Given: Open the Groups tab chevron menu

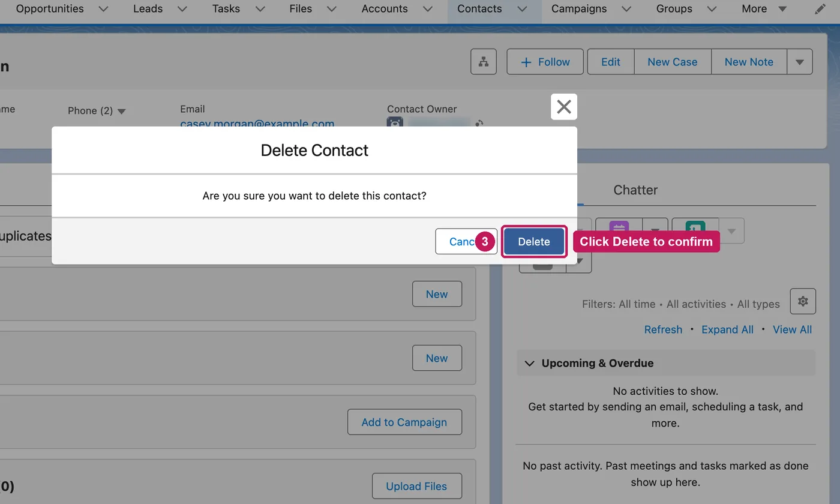Looking at the screenshot, I should [712, 9].
